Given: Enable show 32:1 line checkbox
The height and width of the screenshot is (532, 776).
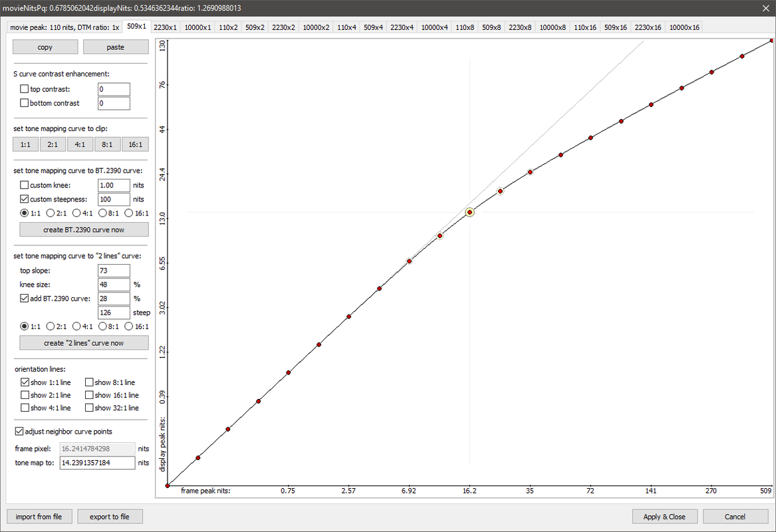Looking at the screenshot, I should click(89, 408).
